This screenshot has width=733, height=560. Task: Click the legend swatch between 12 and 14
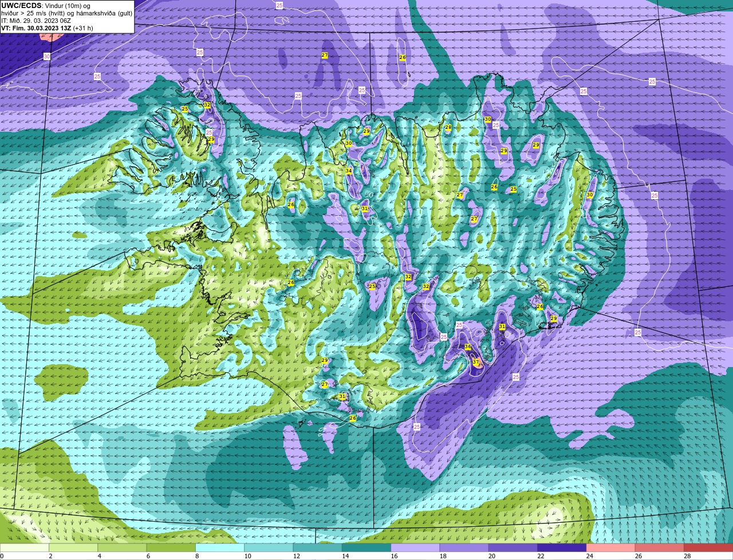click(x=318, y=547)
